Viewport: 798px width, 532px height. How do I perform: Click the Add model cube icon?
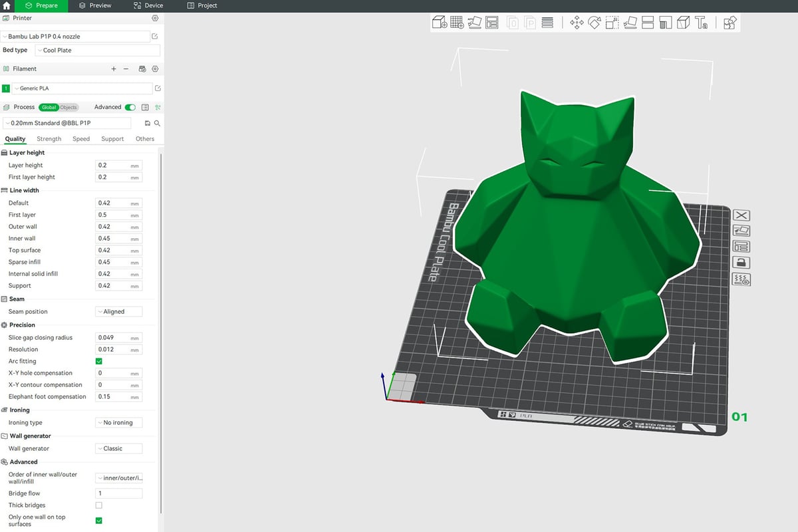pyautogui.click(x=440, y=23)
